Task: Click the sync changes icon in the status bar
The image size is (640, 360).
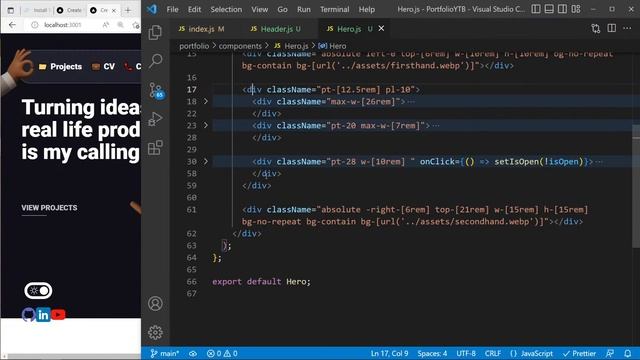Action: [193, 353]
